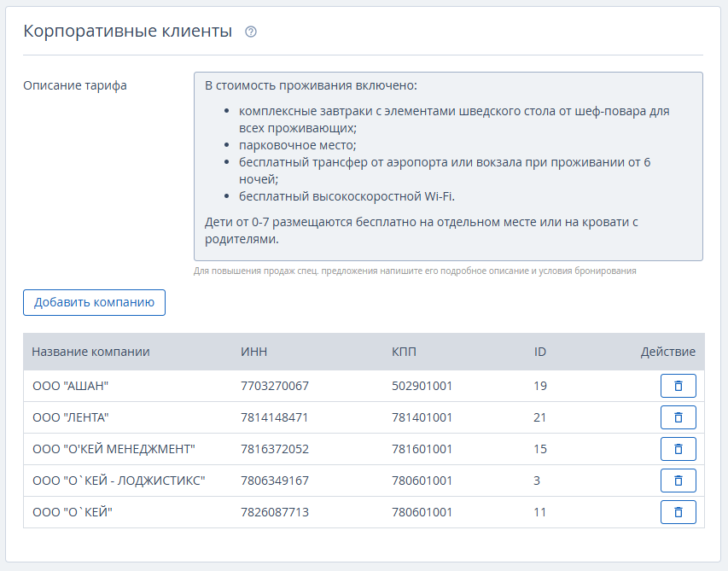728x571 pixels.
Task: Click the Описание тарифа label
Action: pyautogui.click(x=75, y=85)
